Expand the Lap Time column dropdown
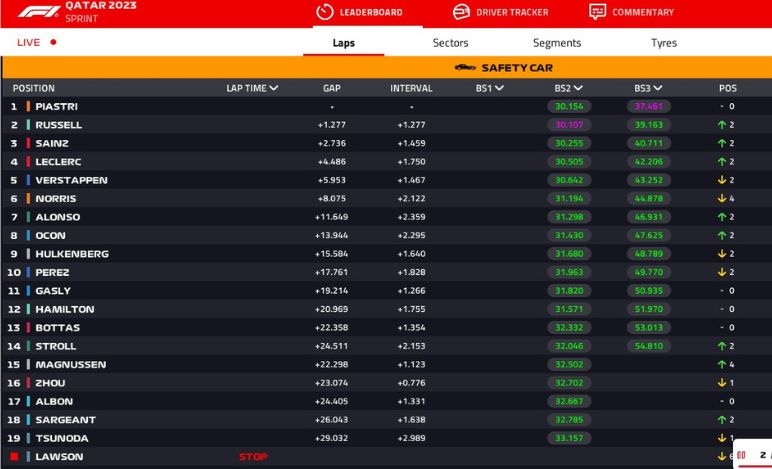 [x=274, y=88]
